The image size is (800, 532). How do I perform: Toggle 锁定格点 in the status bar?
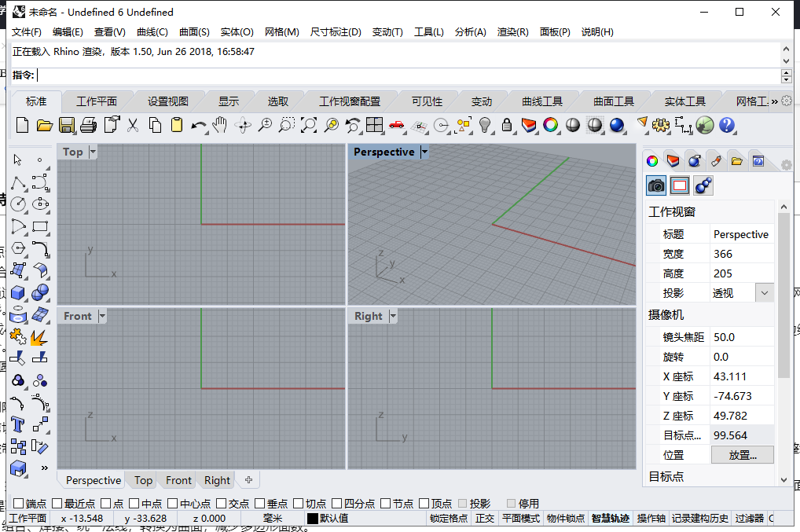click(448, 518)
